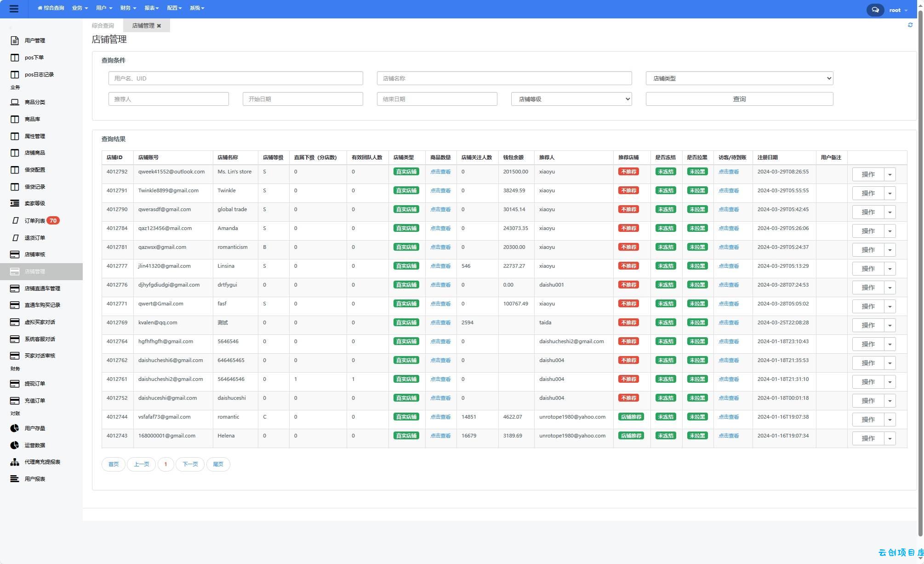Open action dropdown arrow for shop 4012792
This screenshot has height=564, width=924.
[x=890, y=174]
